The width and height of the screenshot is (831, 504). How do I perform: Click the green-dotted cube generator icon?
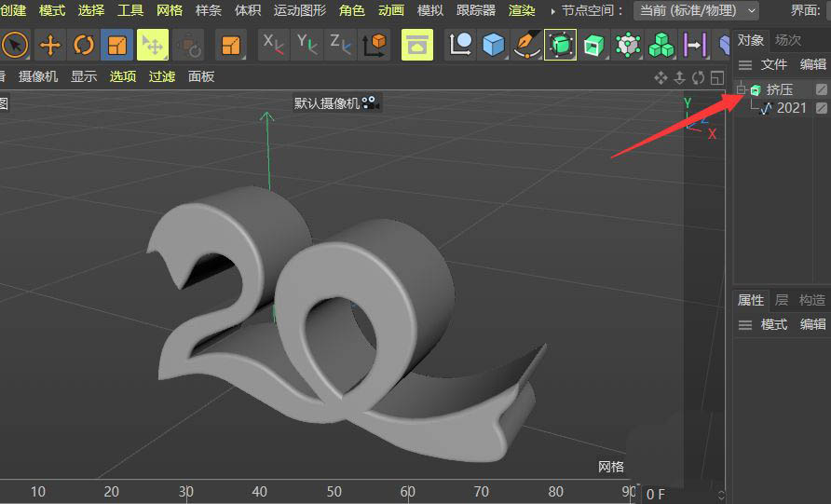[628, 45]
